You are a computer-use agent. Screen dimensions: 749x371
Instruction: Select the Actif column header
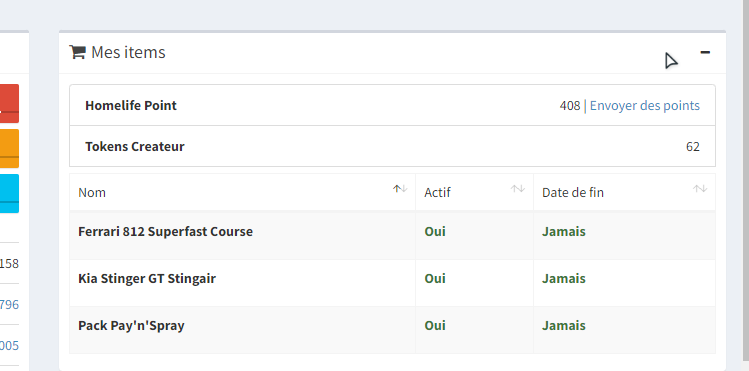coord(474,192)
